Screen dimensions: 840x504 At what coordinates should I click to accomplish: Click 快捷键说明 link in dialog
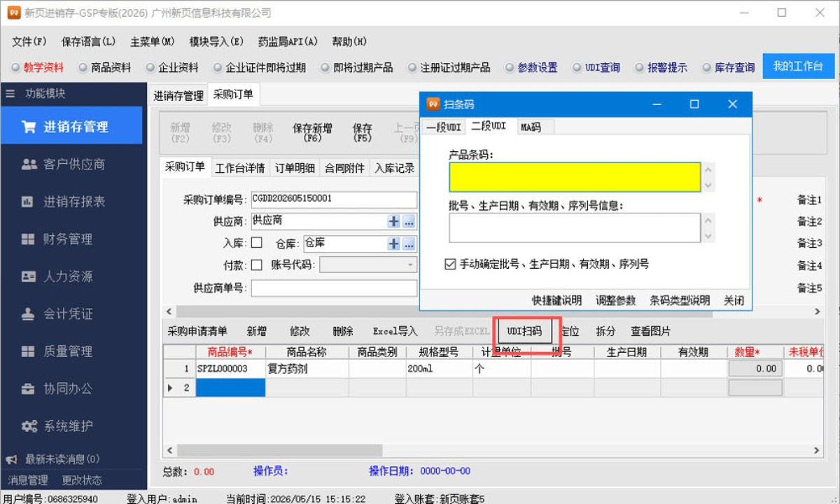pos(556,300)
